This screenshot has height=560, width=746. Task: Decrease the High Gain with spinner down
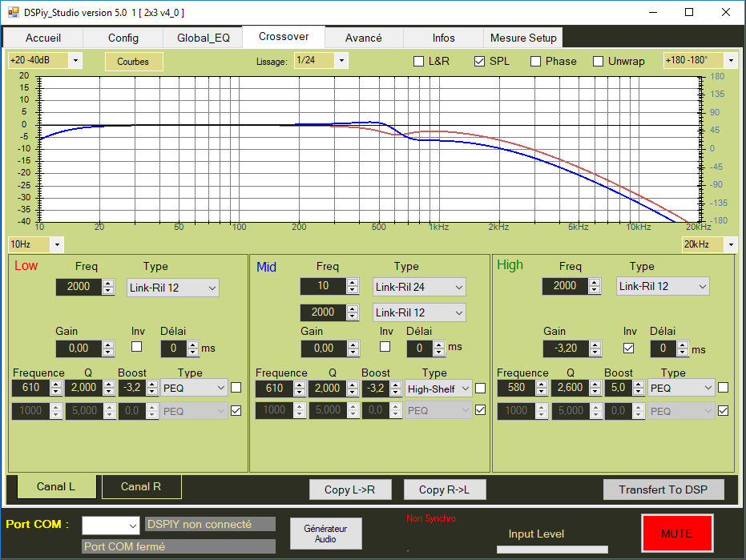[x=595, y=352]
